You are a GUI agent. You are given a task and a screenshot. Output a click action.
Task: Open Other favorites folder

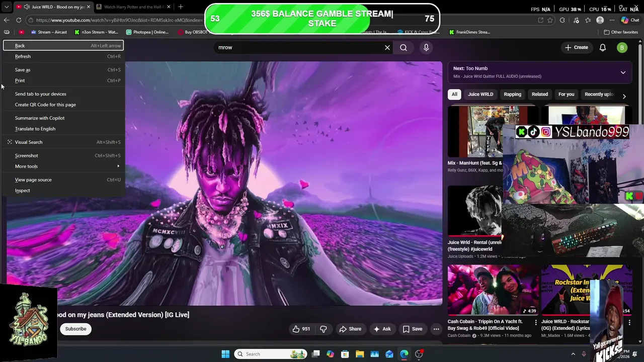[x=621, y=32]
